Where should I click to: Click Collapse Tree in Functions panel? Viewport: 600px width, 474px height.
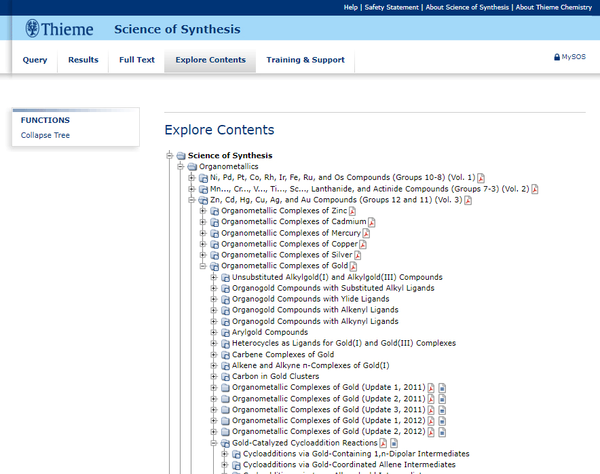[45, 135]
